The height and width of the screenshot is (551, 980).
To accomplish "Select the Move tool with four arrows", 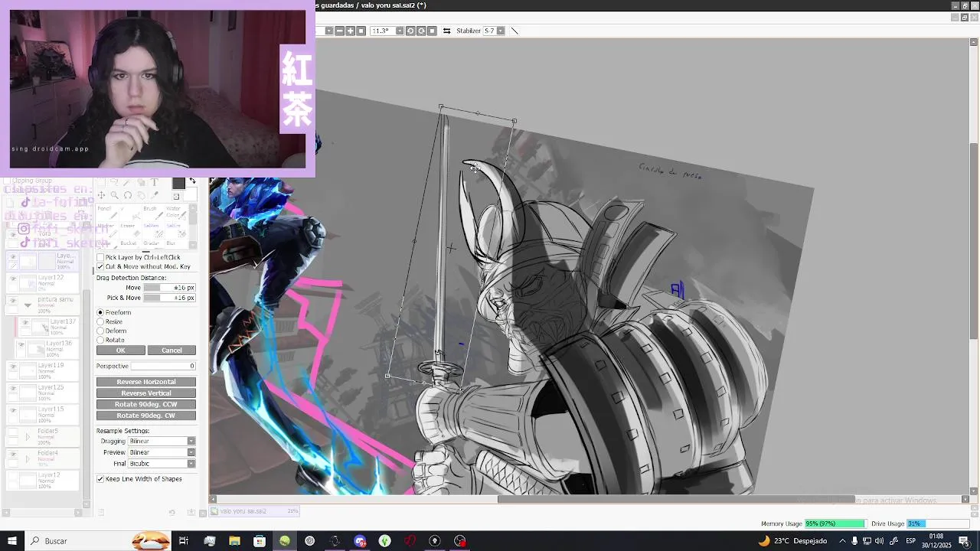I will tap(101, 195).
